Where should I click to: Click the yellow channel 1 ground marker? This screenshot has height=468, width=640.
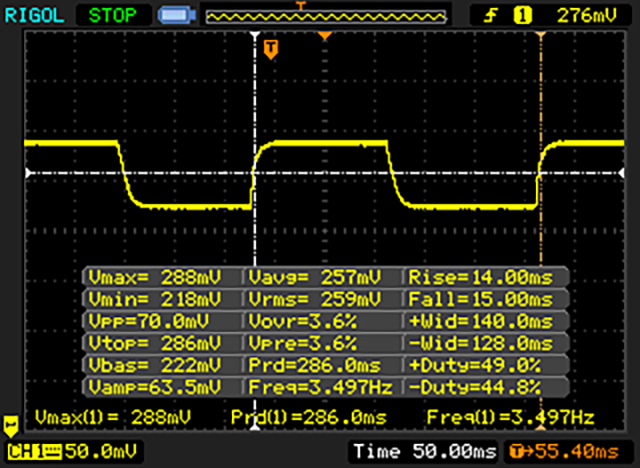pyautogui.click(x=11, y=426)
